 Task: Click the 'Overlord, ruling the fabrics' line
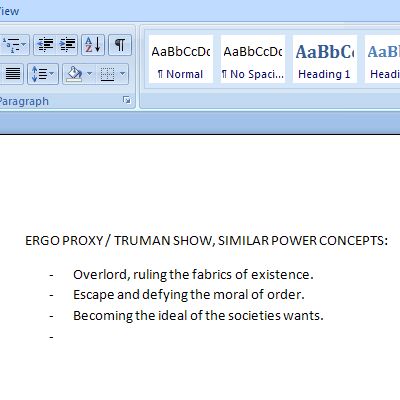pos(193,275)
